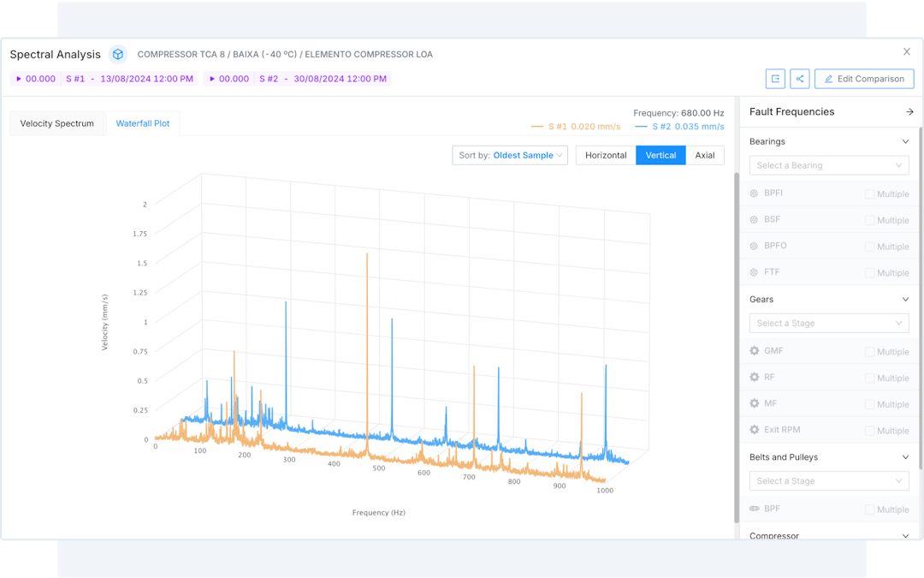The width and height of the screenshot is (924, 578).
Task: Collapse Fault Frequencies panel with arrow
Action: tap(909, 112)
